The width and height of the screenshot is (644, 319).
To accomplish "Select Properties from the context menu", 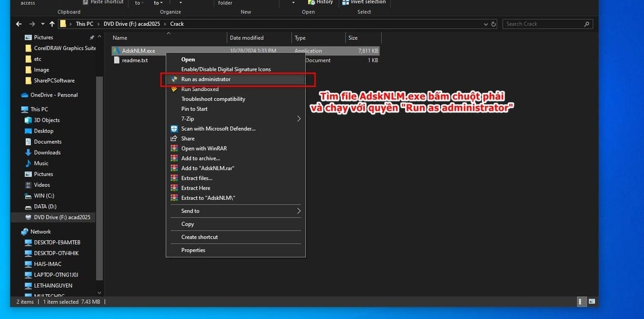I will click(x=193, y=250).
